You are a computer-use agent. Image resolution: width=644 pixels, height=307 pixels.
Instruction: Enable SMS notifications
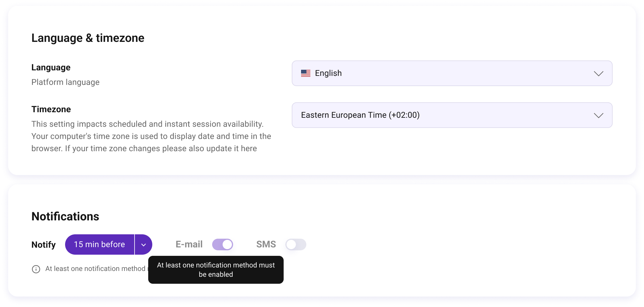(296, 244)
